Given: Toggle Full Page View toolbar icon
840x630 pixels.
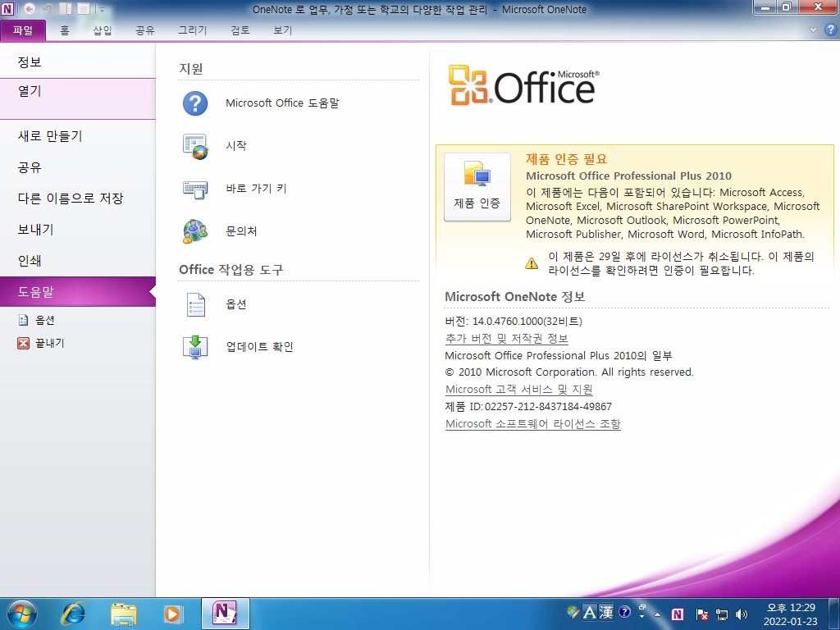Looking at the screenshot, I should click(x=84, y=8).
